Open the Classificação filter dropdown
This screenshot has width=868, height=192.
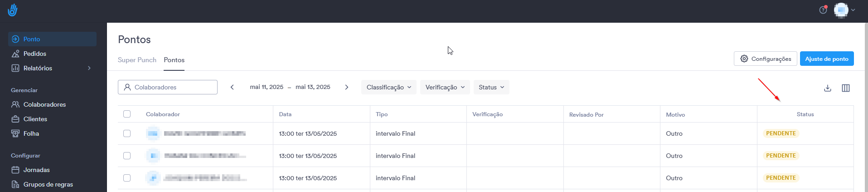click(389, 87)
